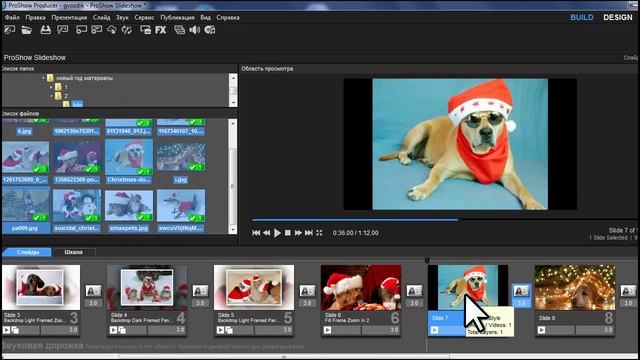Jump to the end of the preview
The image size is (640, 360).
(x=309, y=233)
